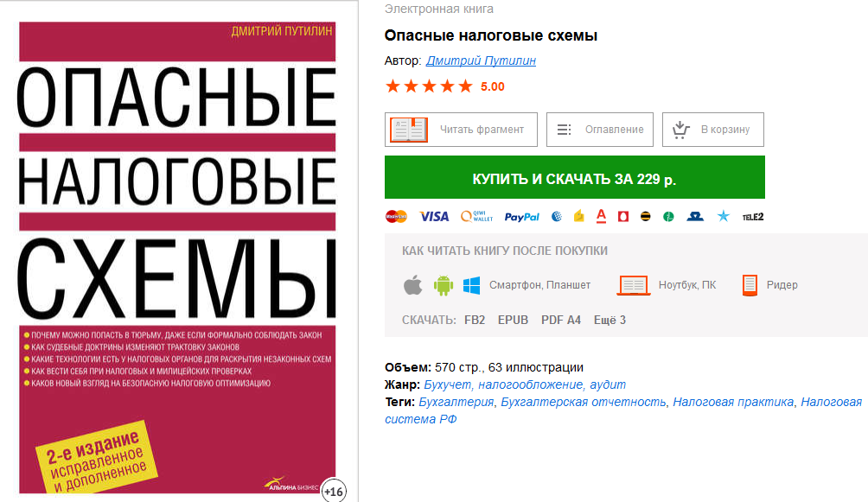Expand more download formats via Ещё 3

click(x=610, y=320)
